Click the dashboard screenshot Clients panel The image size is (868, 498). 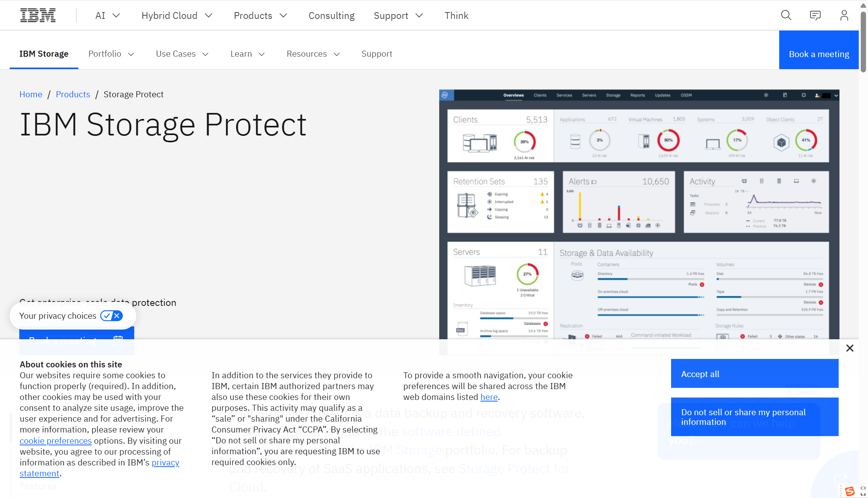click(500, 136)
